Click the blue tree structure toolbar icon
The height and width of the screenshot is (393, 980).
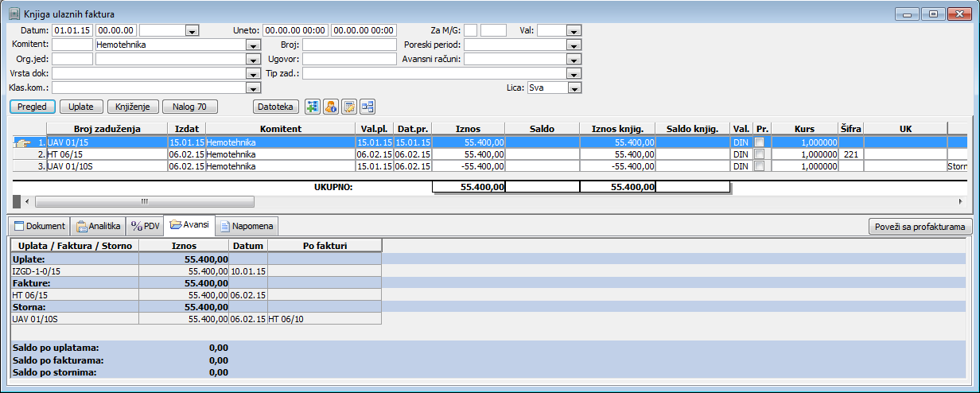click(367, 107)
